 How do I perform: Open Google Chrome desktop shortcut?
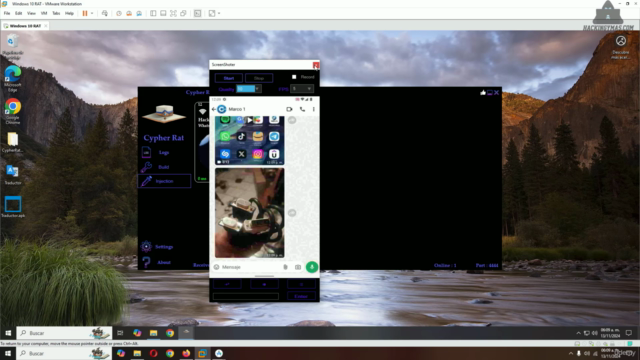click(x=13, y=111)
